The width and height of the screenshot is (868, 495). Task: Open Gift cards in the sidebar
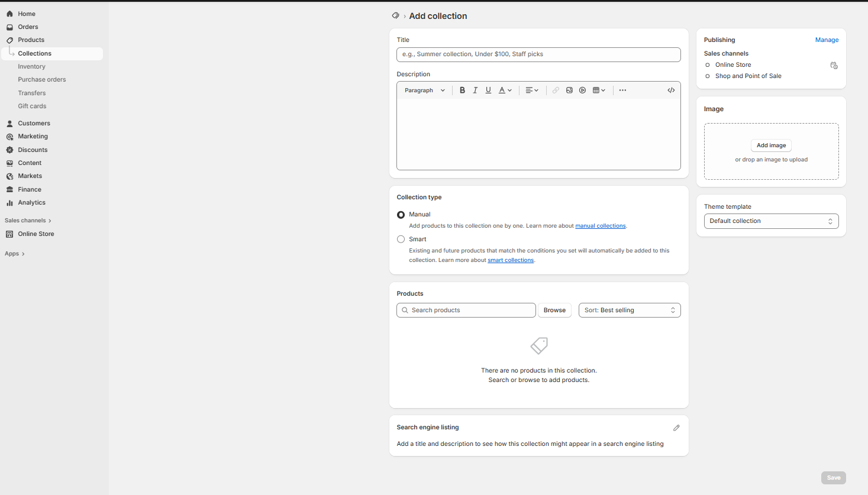(x=32, y=106)
